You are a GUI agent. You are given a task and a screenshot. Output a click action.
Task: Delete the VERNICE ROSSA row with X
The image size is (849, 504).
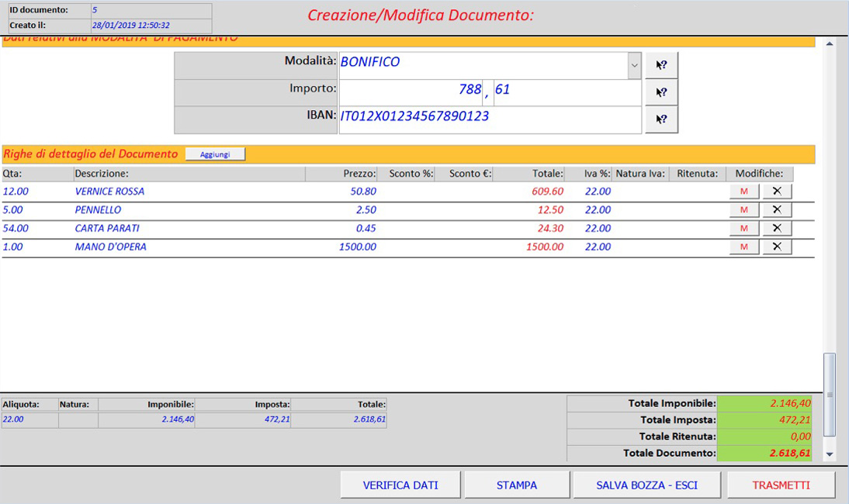click(777, 191)
